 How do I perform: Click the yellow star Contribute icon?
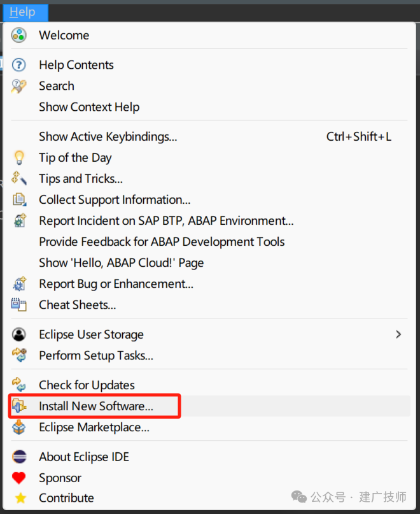click(20, 498)
